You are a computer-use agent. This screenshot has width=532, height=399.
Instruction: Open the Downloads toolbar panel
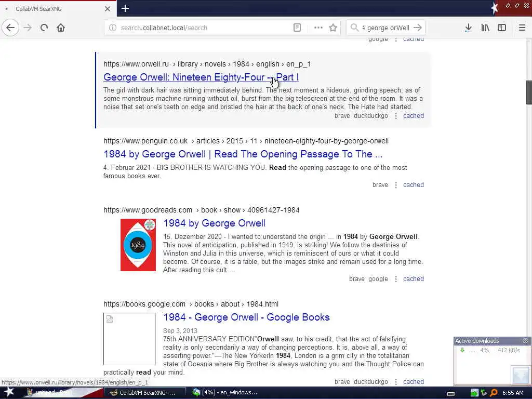click(x=468, y=28)
